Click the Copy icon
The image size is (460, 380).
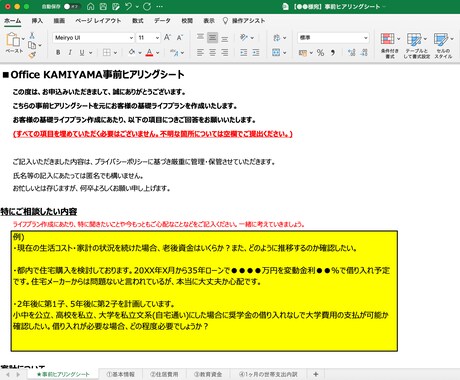pyautogui.click(x=32, y=45)
